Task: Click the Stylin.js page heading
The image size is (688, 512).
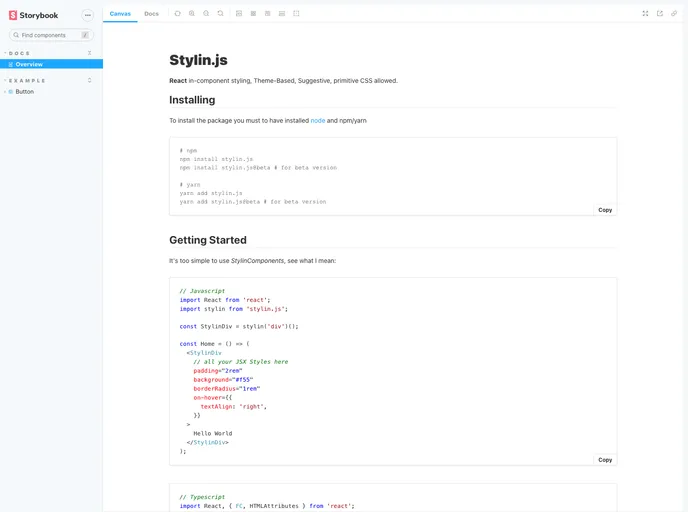Action: pos(198,60)
